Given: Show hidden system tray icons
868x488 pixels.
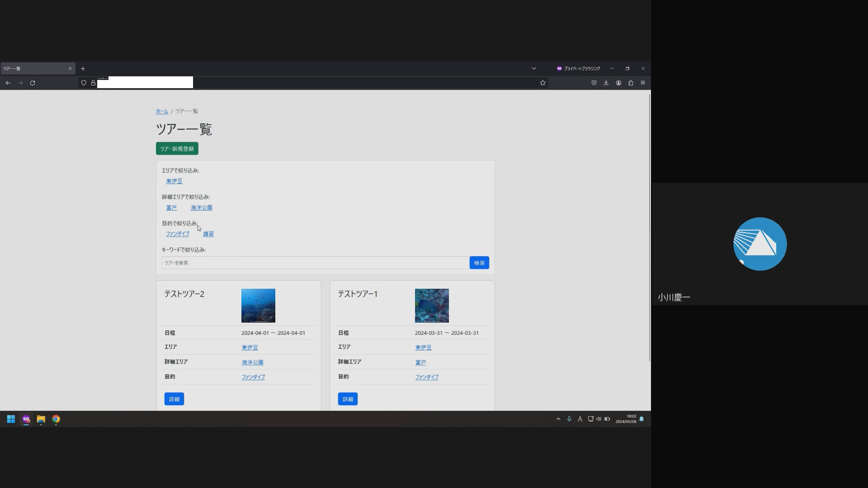Looking at the screenshot, I should click(558, 419).
